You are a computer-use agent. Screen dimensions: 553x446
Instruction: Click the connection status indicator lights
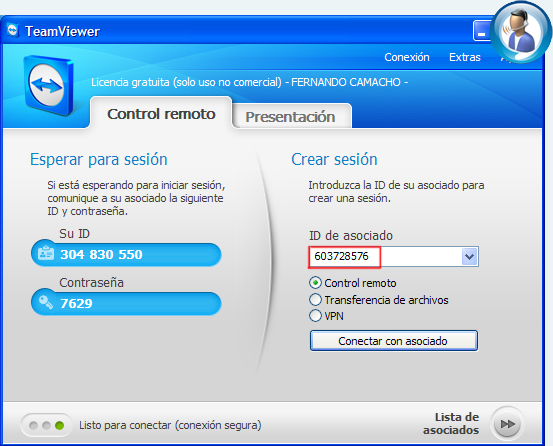click(47, 425)
